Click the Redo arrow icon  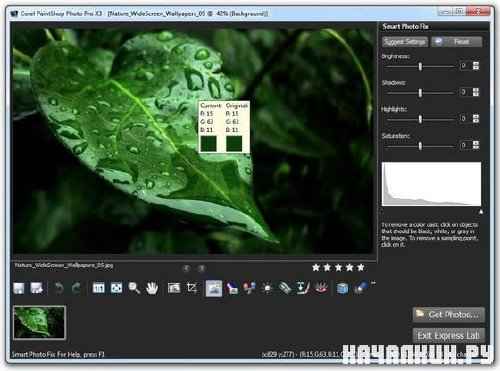[76, 288]
